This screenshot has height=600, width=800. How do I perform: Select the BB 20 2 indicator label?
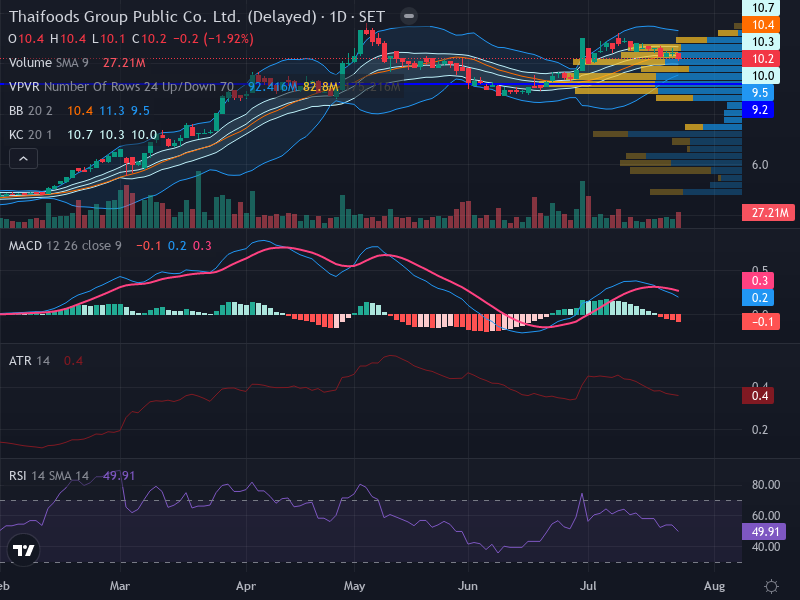pyautogui.click(x=31, y=111)
